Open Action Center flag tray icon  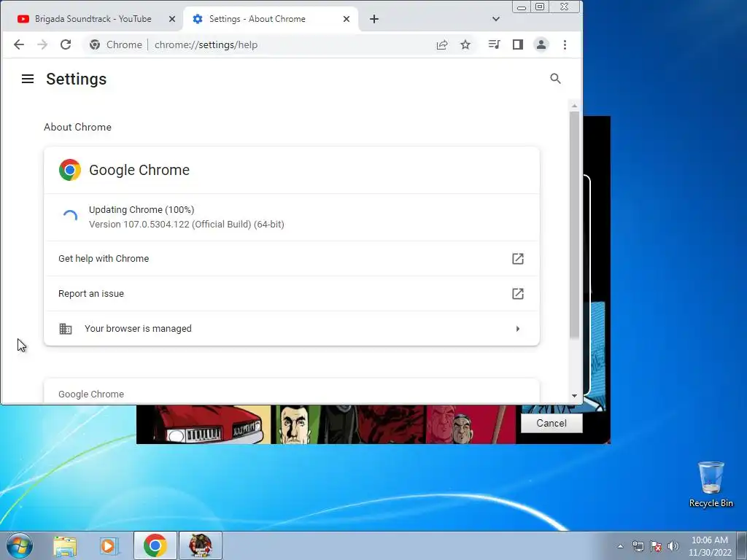[656, 546]
